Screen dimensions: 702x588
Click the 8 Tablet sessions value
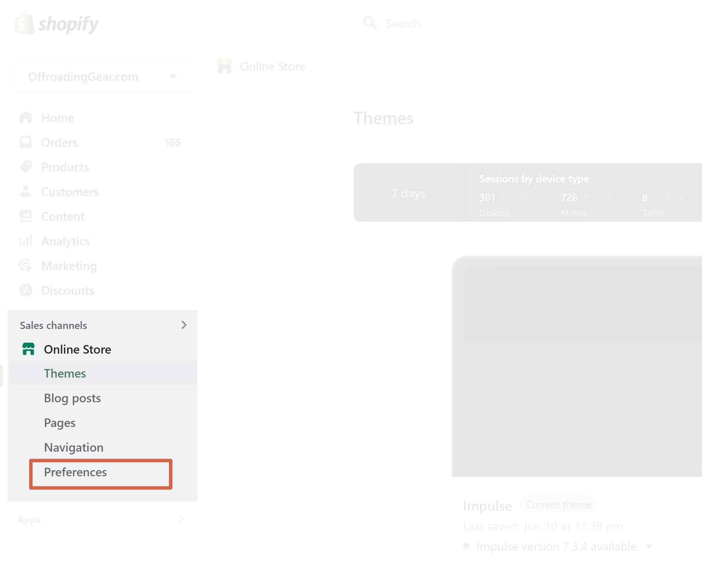pyautogui.click(x=645, y=197)
